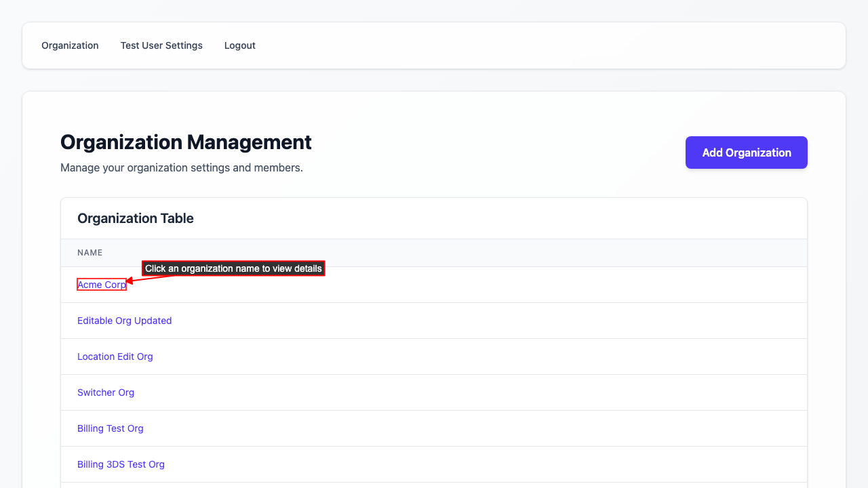Screen dimensions: 868x488
Task: Click blank area of Editable Org Updated row
Action: [x=475, y=321]
